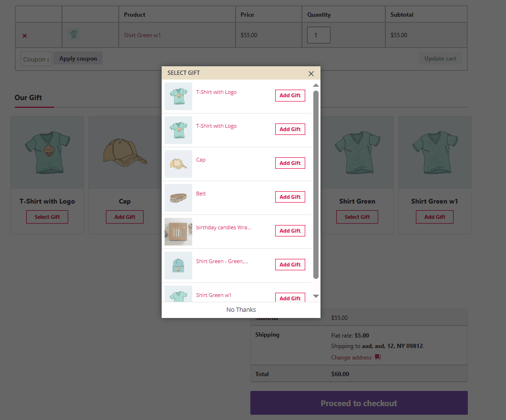
Task: Click the birthday candles thumbnail
Action: point(178,231)
